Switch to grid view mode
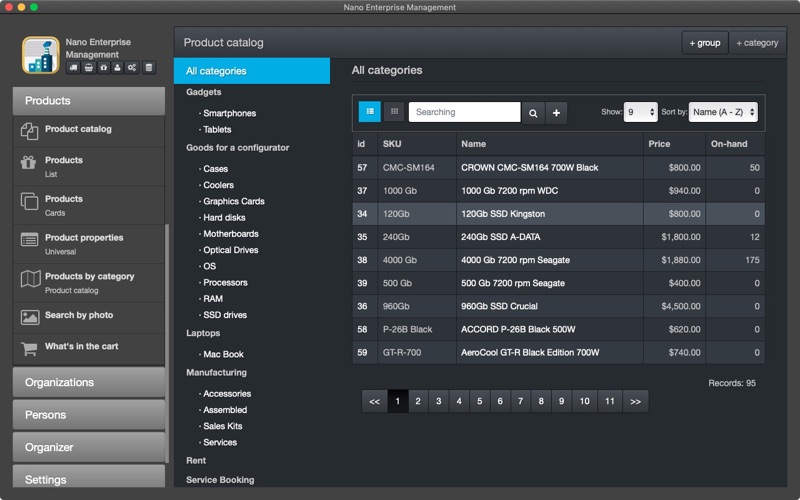The image size is (800, 500). 394,112
